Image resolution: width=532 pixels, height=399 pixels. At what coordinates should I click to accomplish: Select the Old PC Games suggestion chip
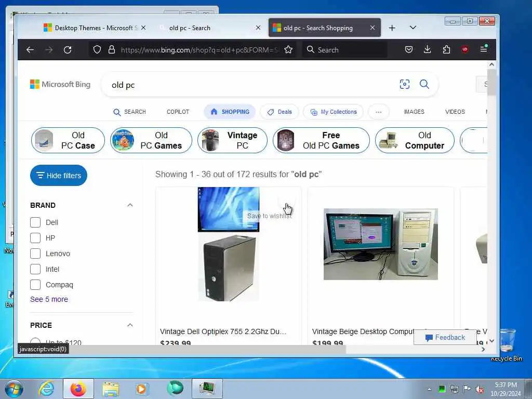pyautogui.click(x=151, y=140)
